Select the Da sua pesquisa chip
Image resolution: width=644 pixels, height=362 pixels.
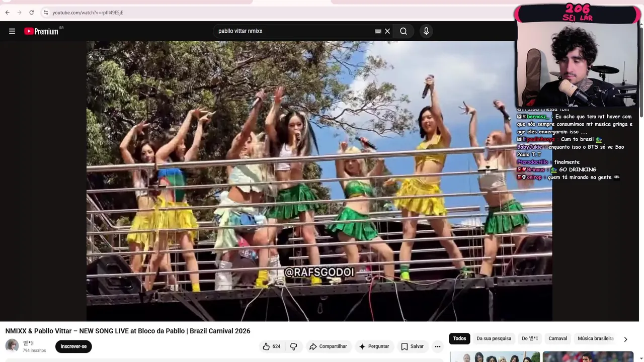click(x=494, y=338)
